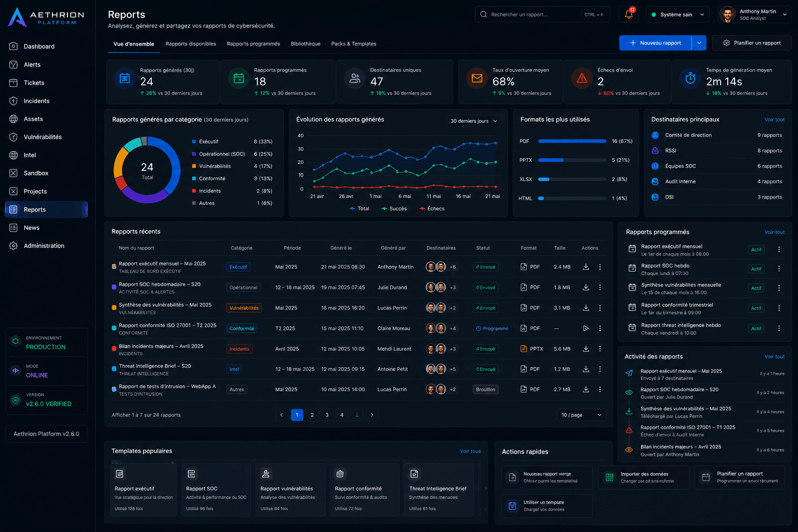
Task: Go to the previous page of reports
Action: point(282,415)
